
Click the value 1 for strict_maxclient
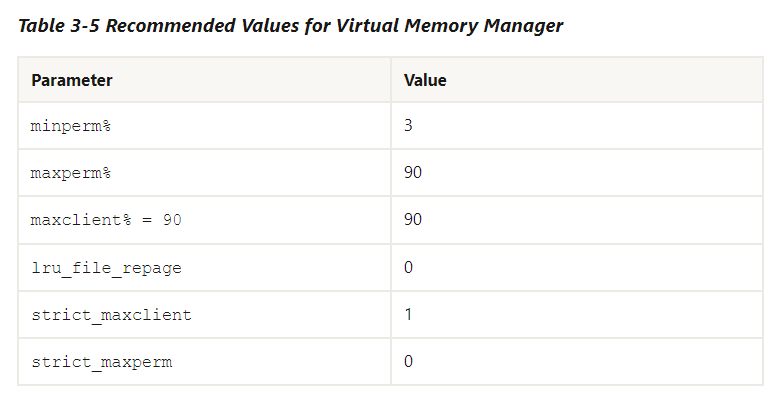point(408,314)
